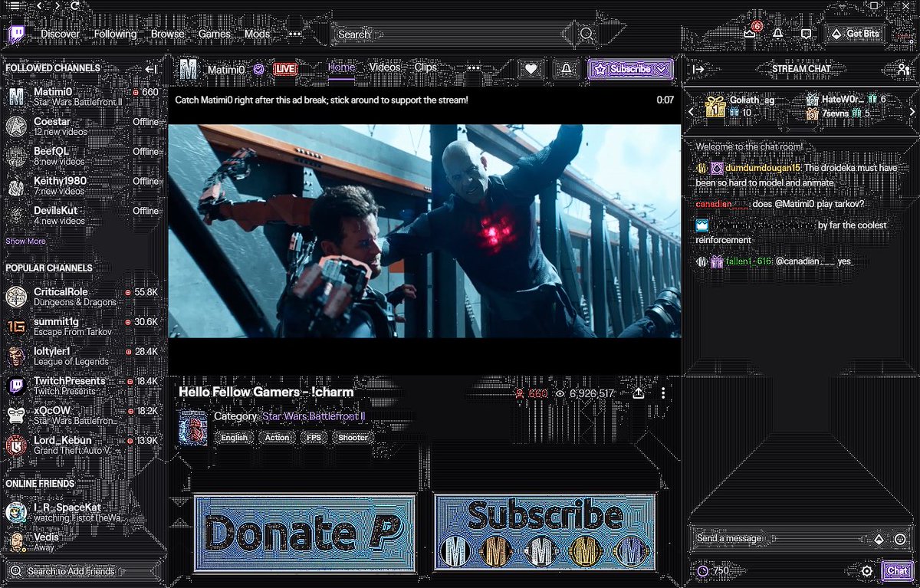Open the chat users list icon
The height and width of the screenshot is (588, 920).
(x=903, y=69)
